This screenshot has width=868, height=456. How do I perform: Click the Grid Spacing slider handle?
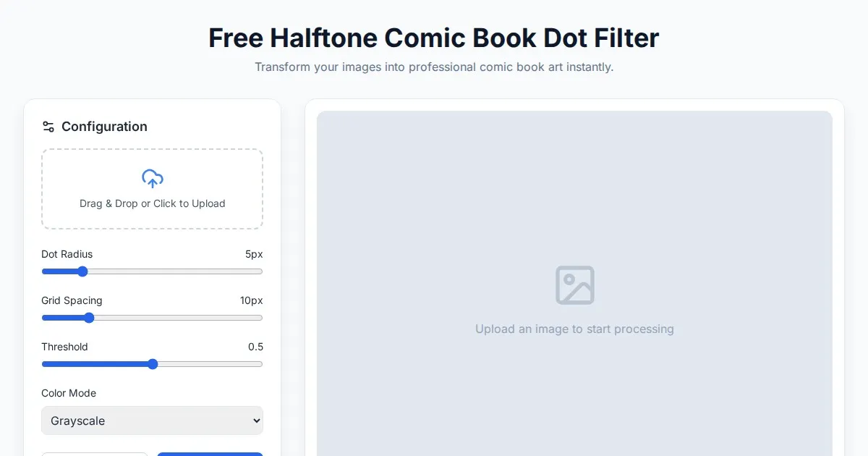click(89, 318)
